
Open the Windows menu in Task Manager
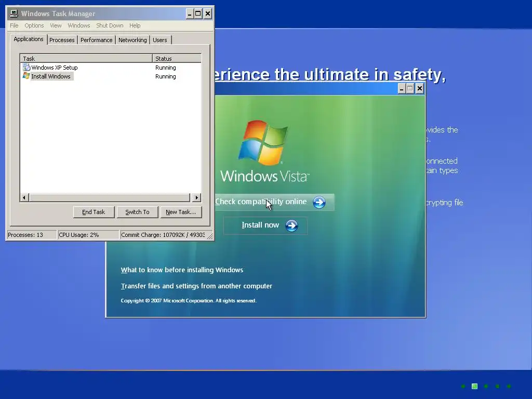point(79,25)
